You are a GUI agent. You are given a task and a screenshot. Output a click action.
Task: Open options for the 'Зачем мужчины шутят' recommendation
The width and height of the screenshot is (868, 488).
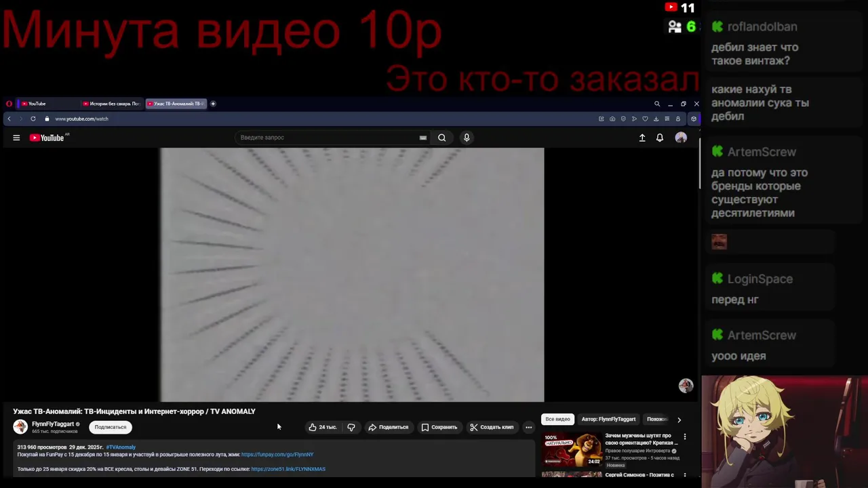[685, 436]
